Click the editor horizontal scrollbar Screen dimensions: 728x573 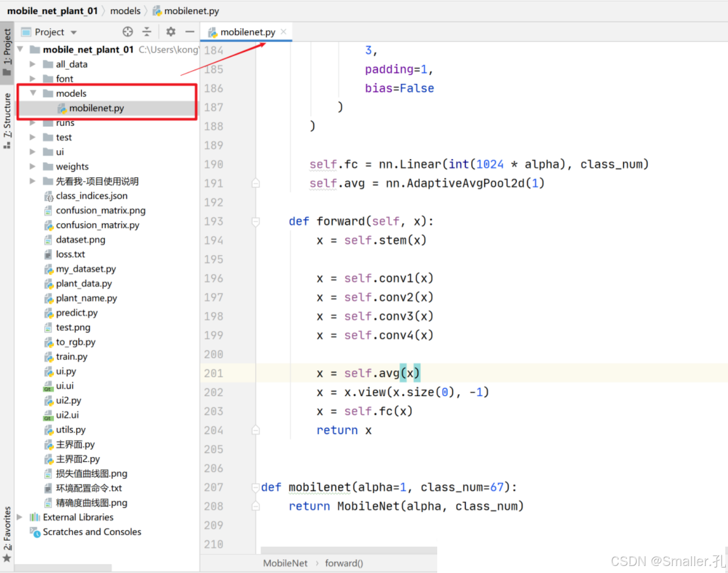click(x=349, y=550)
